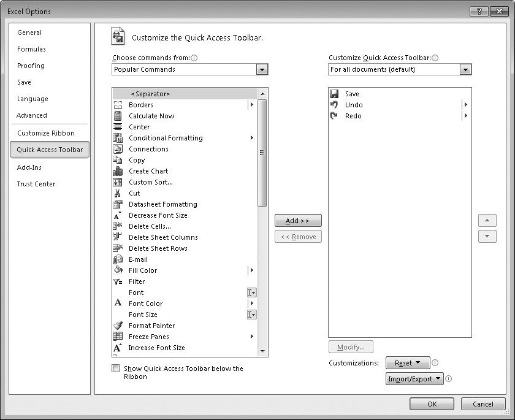515x420 pixels.
Task: Expand the Conditional Formatting submenu arrow
Action: coord(251,138)
